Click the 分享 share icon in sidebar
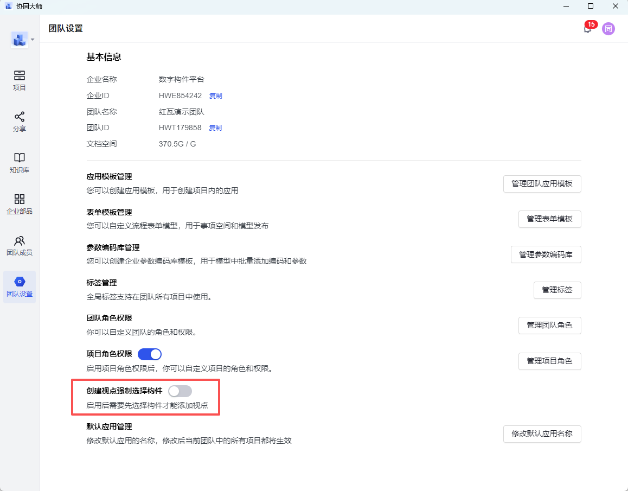The width and height of the screenshot is (628, 491). [x=19, y=121]
